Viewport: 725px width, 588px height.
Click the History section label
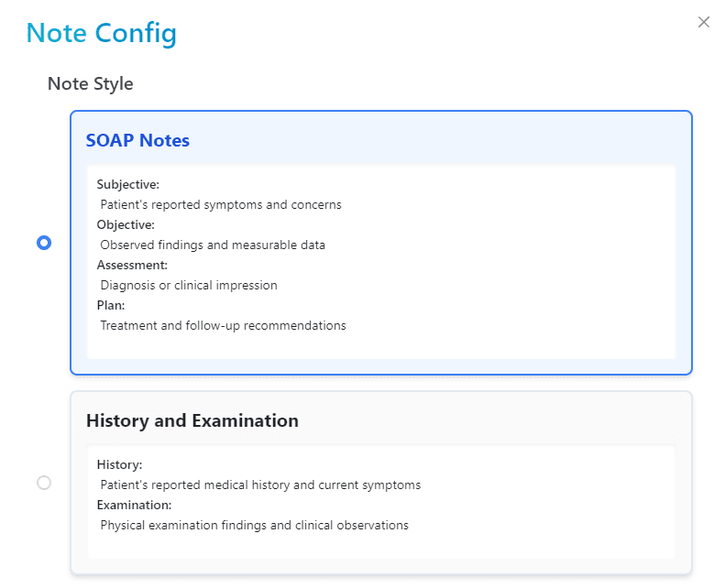[120, 464]
